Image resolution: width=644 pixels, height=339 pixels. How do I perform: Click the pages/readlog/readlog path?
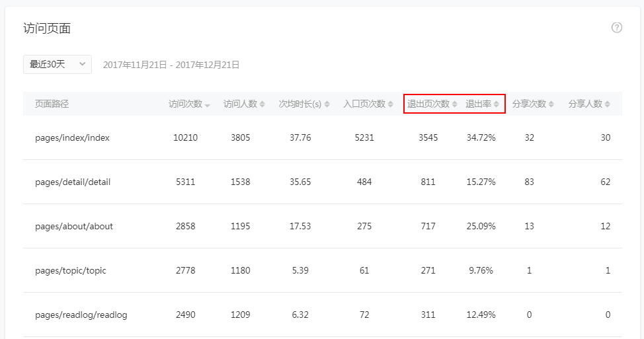pos(81,315)
